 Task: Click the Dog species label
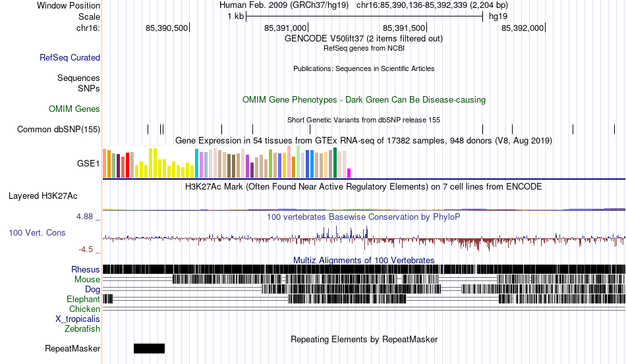click(x=93, y=290)
